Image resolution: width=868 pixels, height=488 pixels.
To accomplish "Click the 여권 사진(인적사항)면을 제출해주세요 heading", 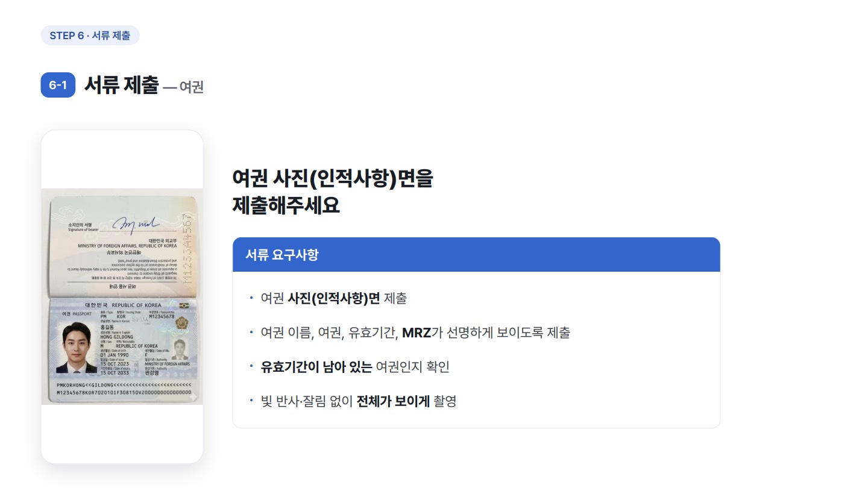I will (333, 192).
